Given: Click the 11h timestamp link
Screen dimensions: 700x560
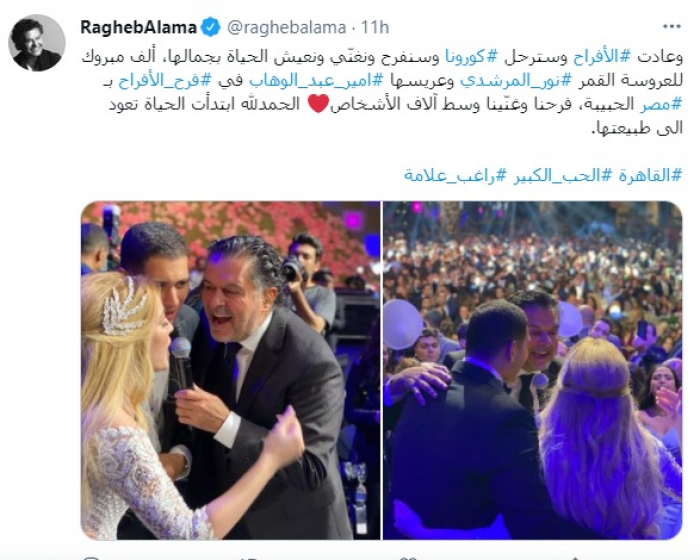Looking at the screenshot, I should click(x=375, y=28).
